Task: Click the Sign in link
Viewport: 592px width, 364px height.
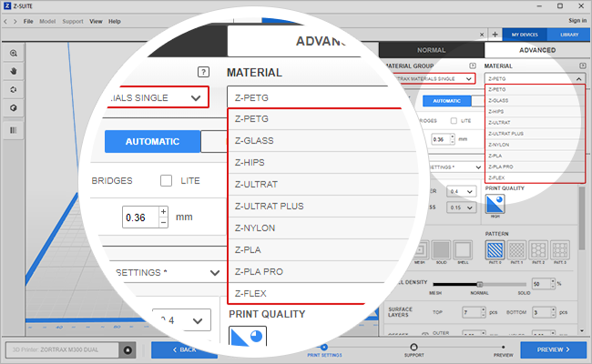Action: click(x=577, y=20)
